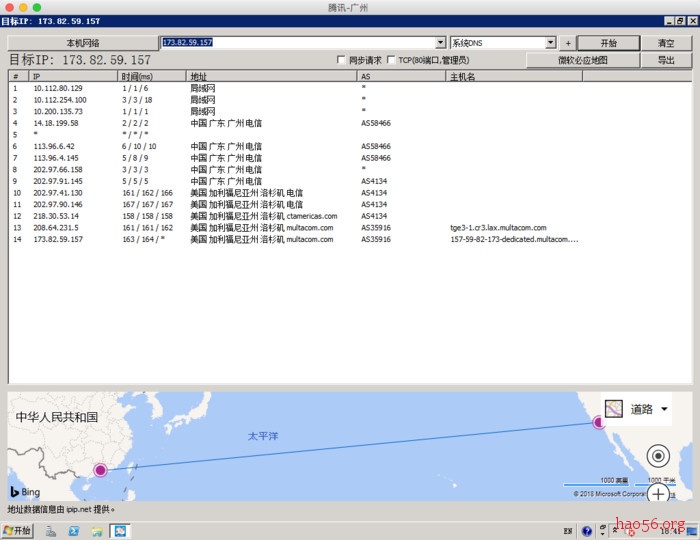Image resolution: width=700 pixels, height=540 pixels.
Task: Click the ipip.net data attribution text
Action: coord(61,509)
